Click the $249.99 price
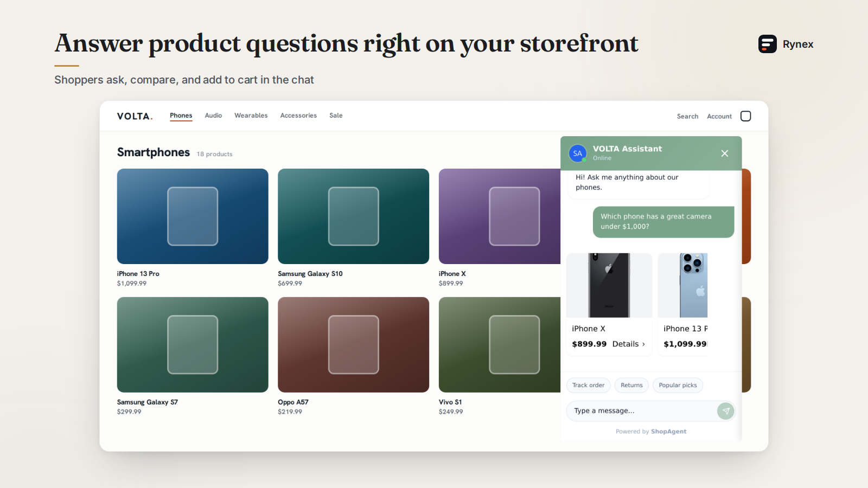The width and height of the screenshot is (868, 488). click(x=451, y=412)
